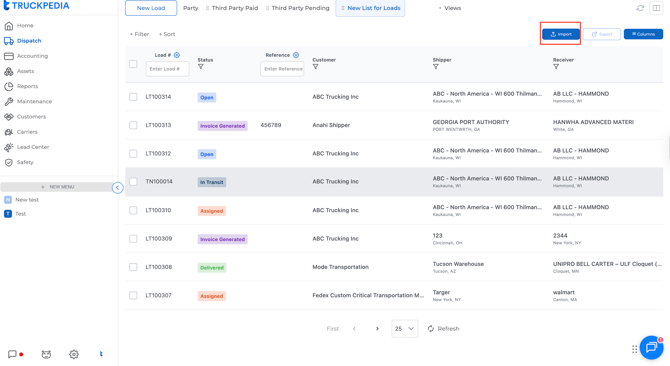Open the Home sidebar icon
The width and height of the screenshot is (670, 366).
[x=9, y=26]
